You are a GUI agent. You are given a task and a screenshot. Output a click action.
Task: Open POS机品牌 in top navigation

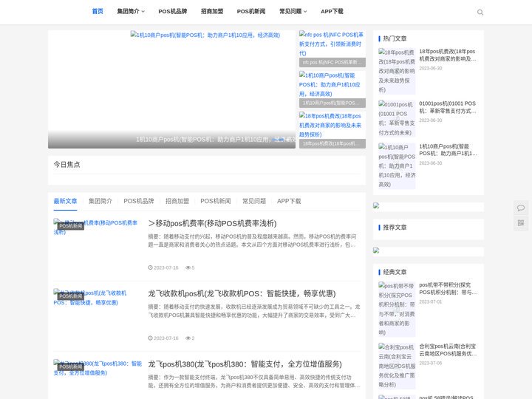pyautogui.click(x=172, y=11)
